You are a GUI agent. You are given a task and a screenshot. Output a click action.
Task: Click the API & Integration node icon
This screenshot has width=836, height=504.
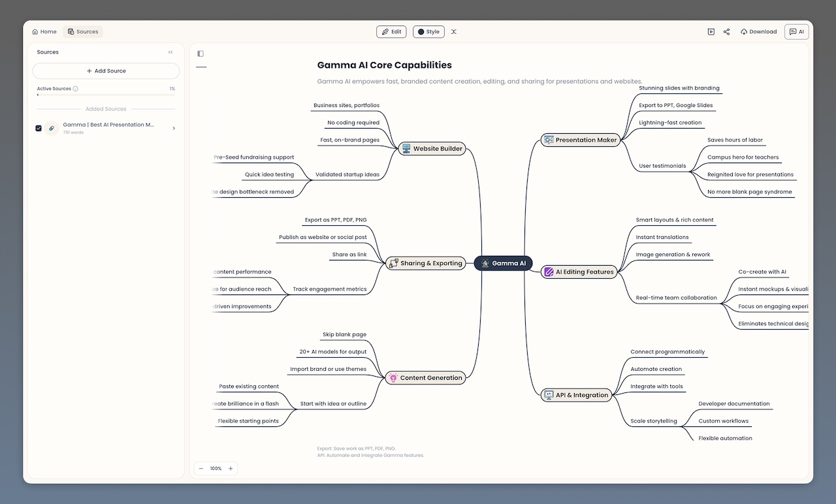pyautogui.click(x=547, y=394)
